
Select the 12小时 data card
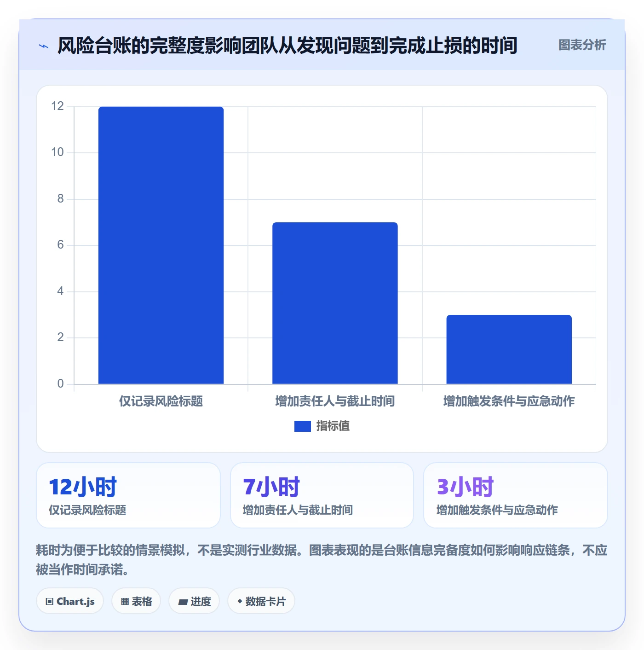click(128, 495)
